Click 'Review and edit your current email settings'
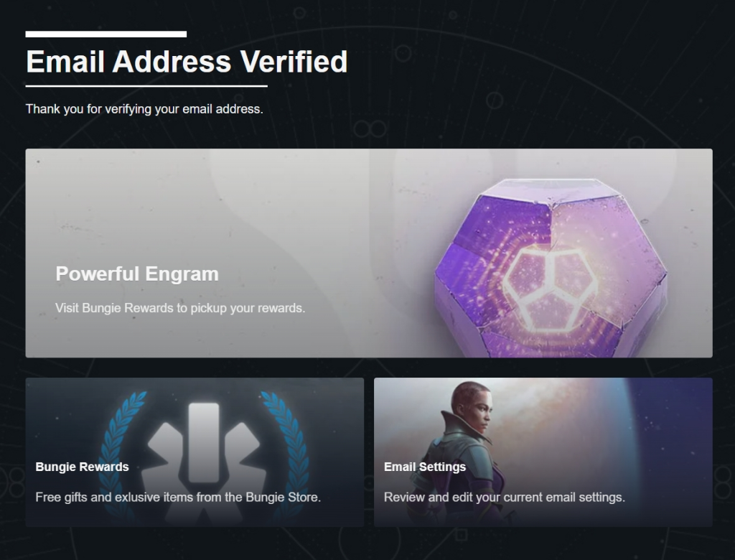 pyautogui.click(x=505, y=497)
